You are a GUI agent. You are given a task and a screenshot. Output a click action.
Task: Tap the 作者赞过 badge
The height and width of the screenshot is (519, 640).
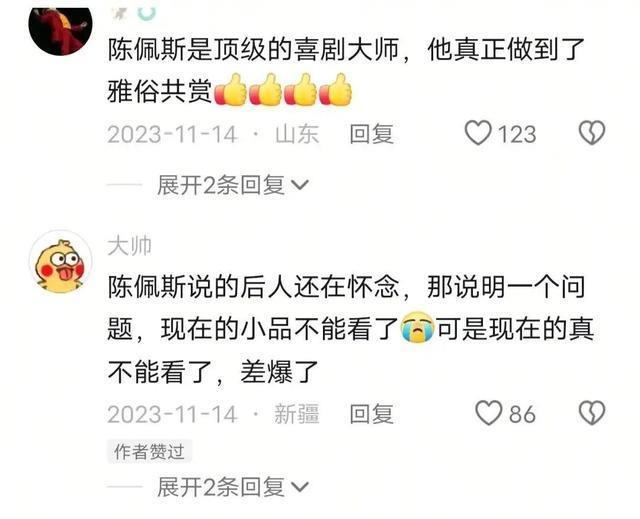149,451
